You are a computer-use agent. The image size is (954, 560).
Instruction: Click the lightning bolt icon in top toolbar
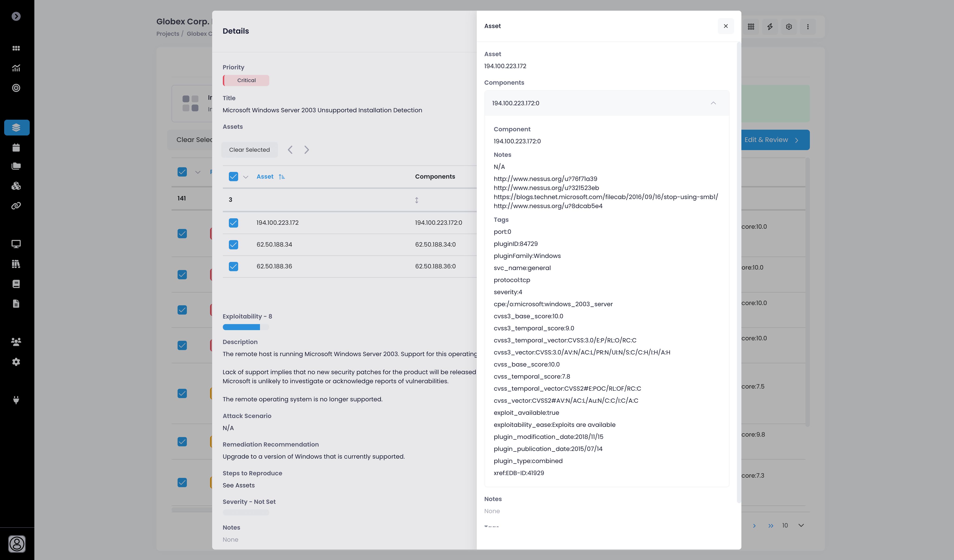770,26
